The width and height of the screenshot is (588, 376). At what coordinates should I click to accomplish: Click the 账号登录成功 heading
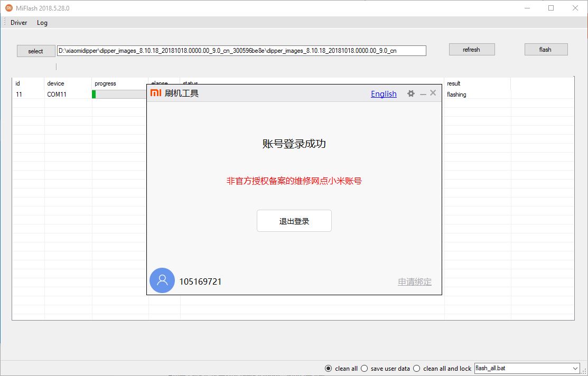pos(294,144)
